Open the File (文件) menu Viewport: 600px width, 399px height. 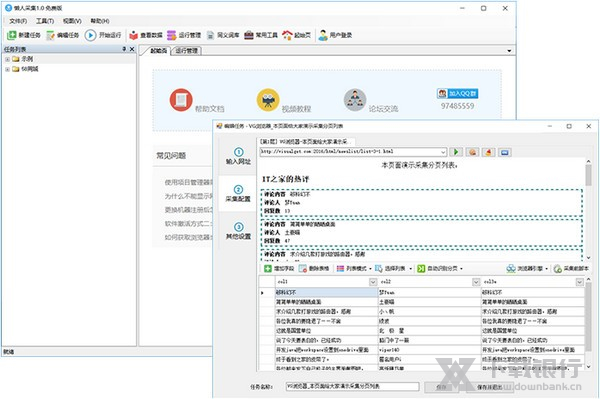[18, 21]
